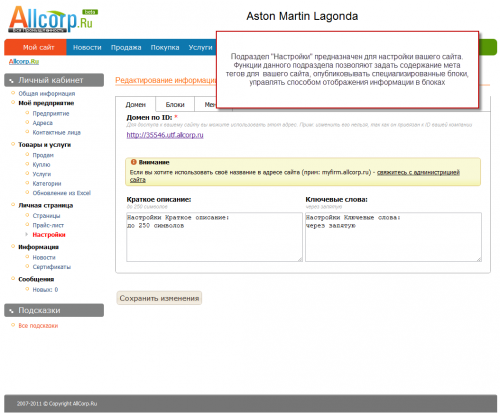Open the Куплю sidebar link
The image size is (500, 413).
(41, 164)
